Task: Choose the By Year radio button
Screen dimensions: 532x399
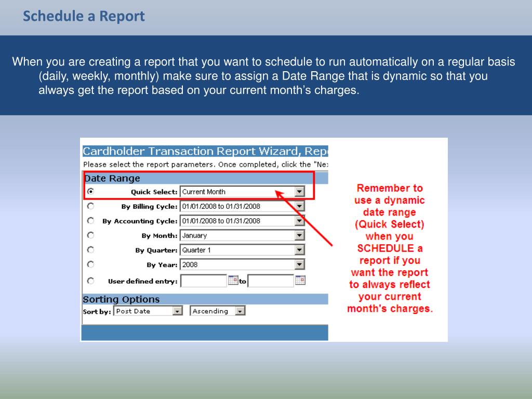Action: [x=90, y=264]
